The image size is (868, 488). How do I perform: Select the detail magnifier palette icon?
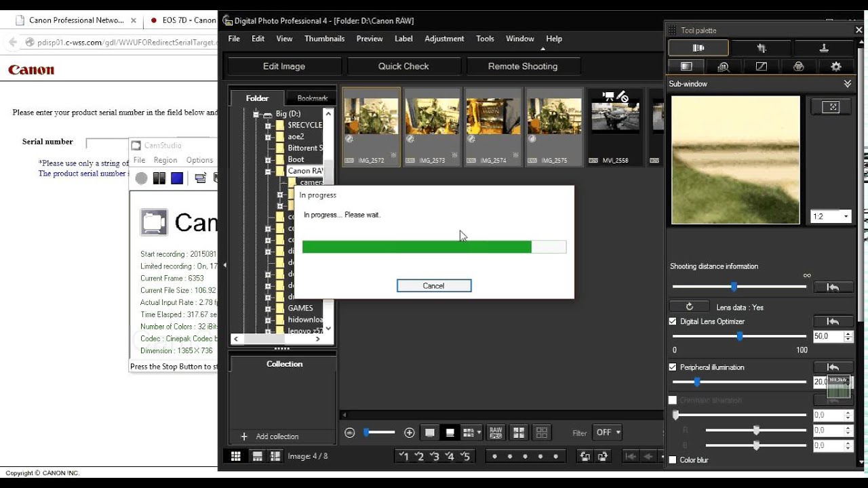pos(724,66)
